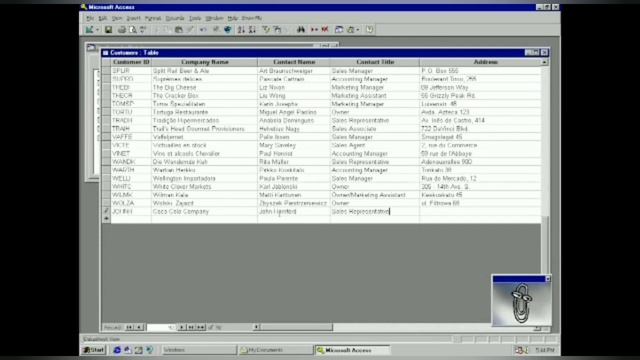Open Filter By Form icon
Image resolution: width=640 pixels, height=360 pixels.
(277, 30)
